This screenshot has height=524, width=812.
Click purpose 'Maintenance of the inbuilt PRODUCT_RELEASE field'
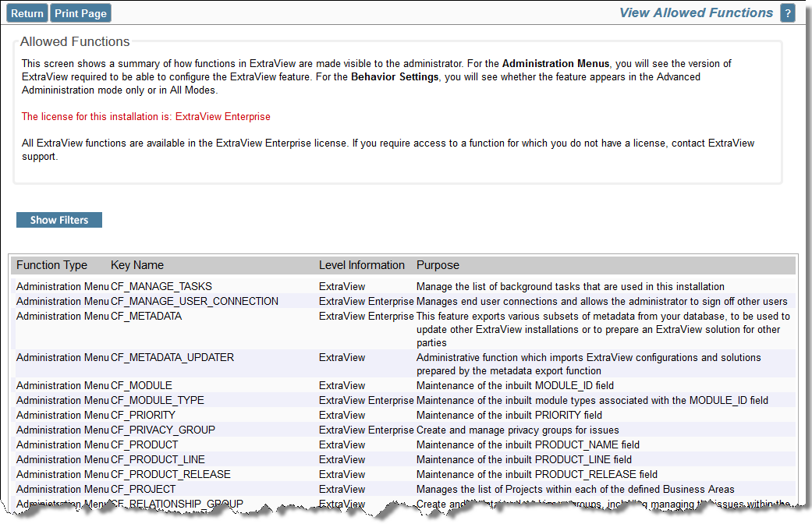click(537, 474)
